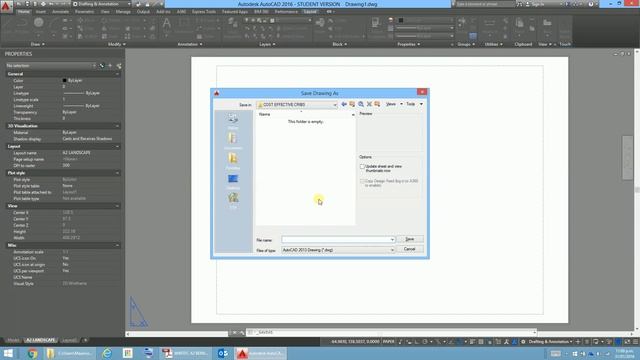
Task: Open Google Chrome from the taskbar
Action: tap(32, 353)
